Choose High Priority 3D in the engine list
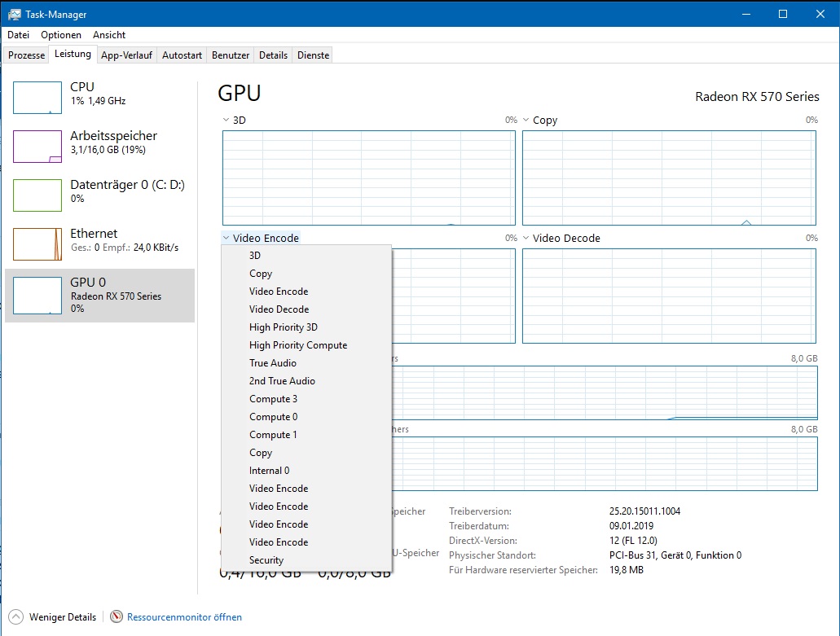This screenshot has width=840, height=636. pyautogui.click(x=306, y=327)
